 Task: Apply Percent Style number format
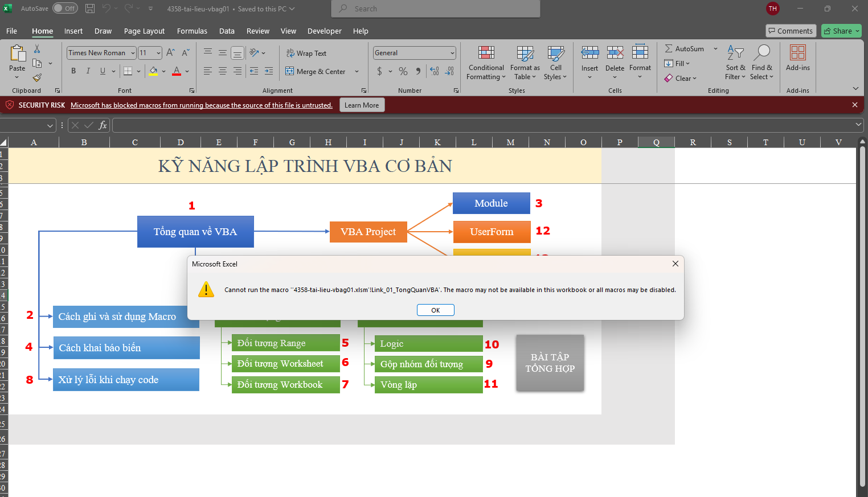(403, 71)
